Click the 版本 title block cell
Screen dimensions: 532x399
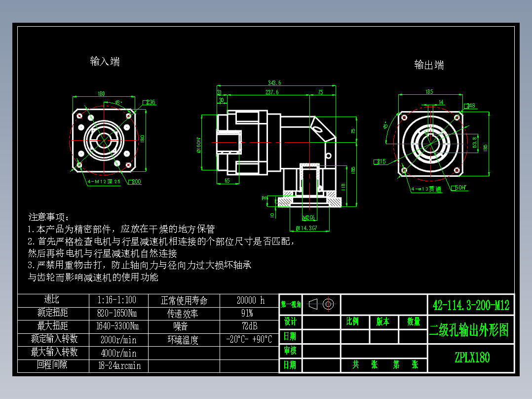pos(385,321)
